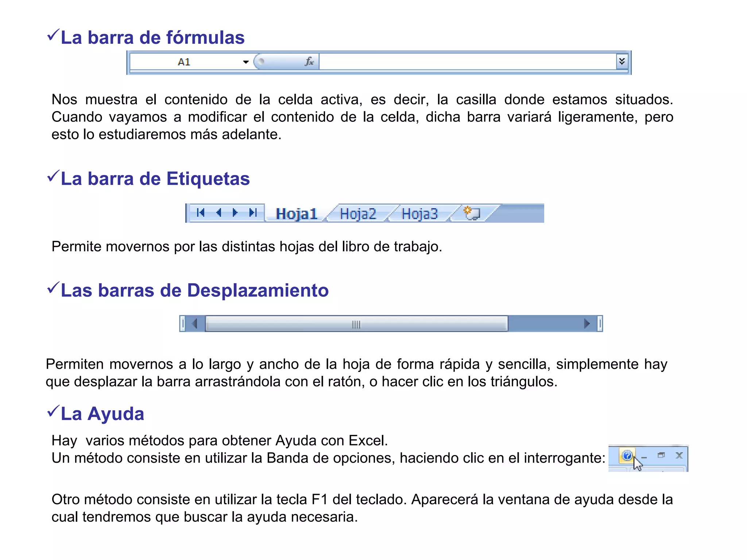Click inside the formula bar input area

point(468,62)
